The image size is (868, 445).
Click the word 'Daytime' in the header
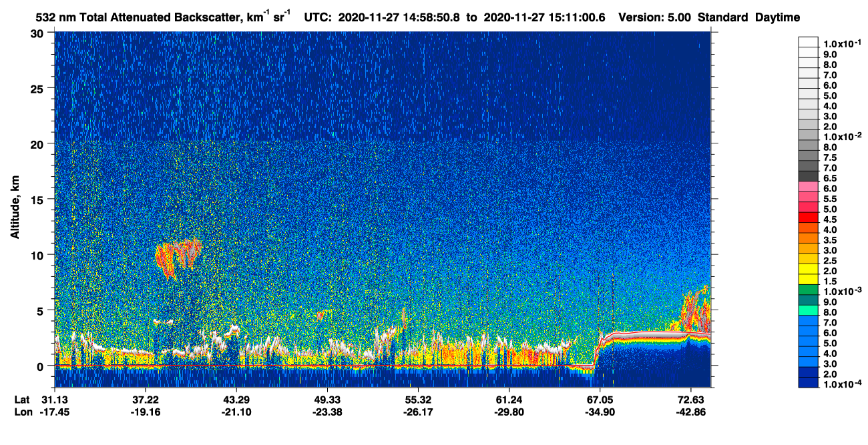click(x=778, y=18)
